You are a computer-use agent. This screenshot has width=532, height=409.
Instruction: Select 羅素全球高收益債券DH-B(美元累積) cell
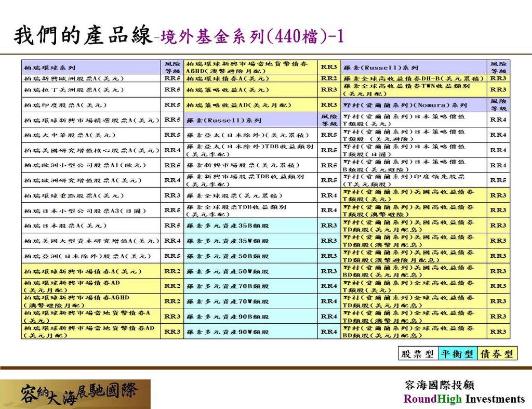[414, 78]
